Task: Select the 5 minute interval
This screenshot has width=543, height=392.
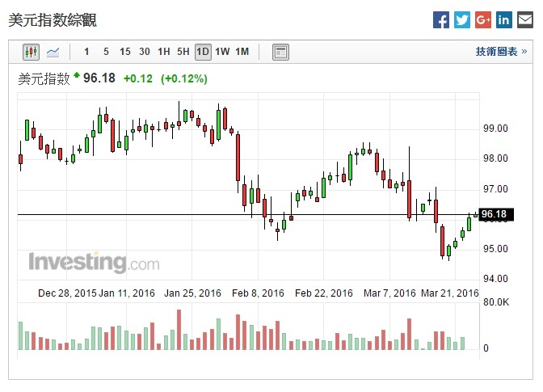Action: click(x=106, y=52)
